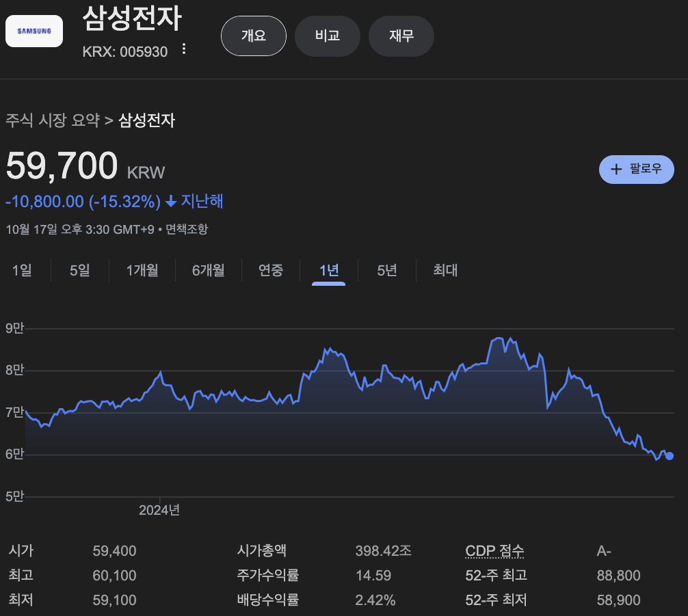688x616 pixels.
Task: Select the 연중 chart range
Action: click(x=270, y=271)
